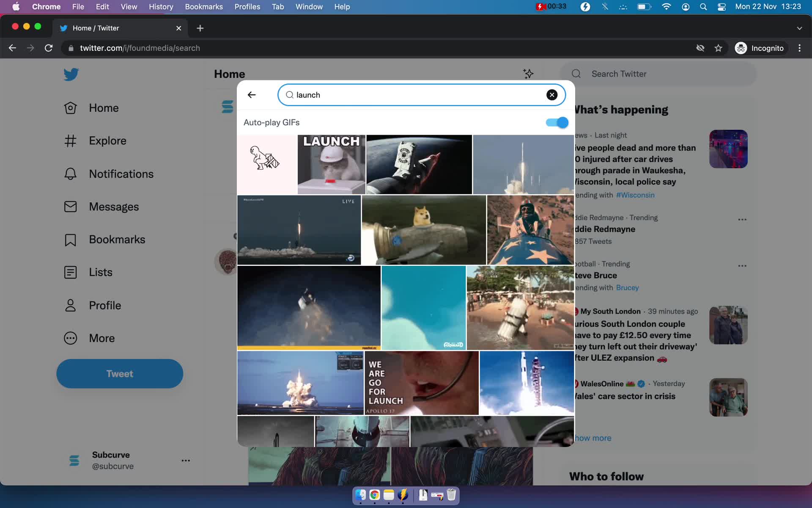Open the Bookmarks menu in menu bar

coord(204,7)
